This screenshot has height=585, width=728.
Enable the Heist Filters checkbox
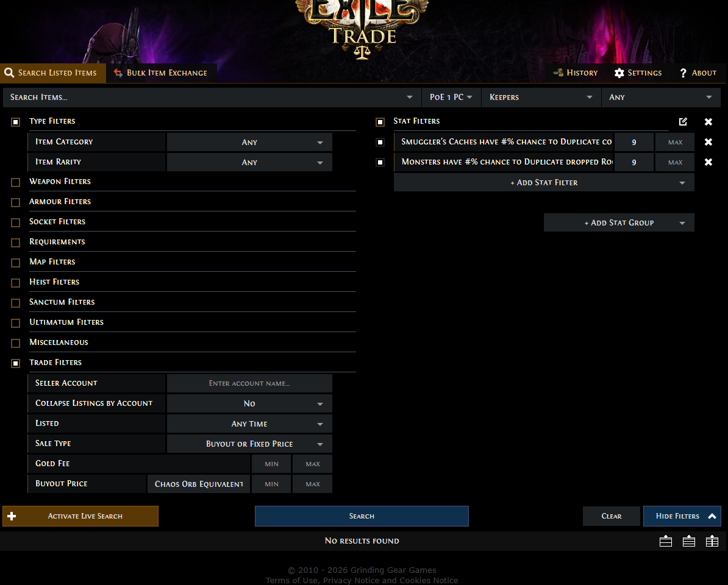click(16, 283)
